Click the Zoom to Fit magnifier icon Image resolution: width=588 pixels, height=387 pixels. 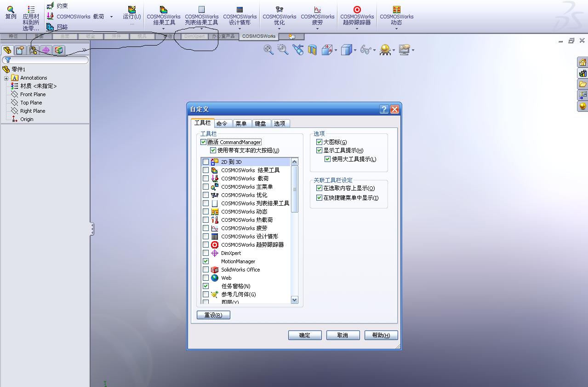coord(269,50)
